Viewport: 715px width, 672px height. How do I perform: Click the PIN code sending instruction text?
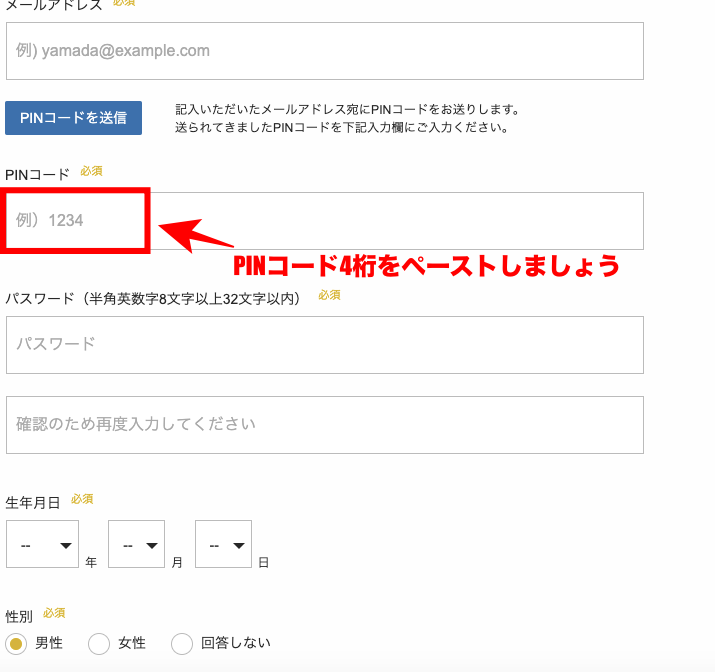[346, 118]
